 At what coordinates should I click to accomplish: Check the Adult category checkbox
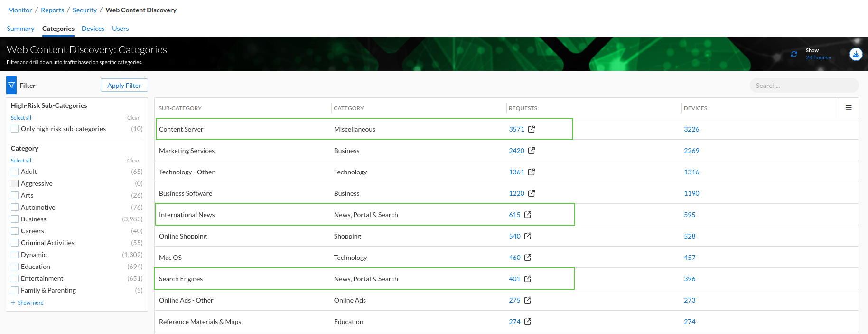click(15, 172)
